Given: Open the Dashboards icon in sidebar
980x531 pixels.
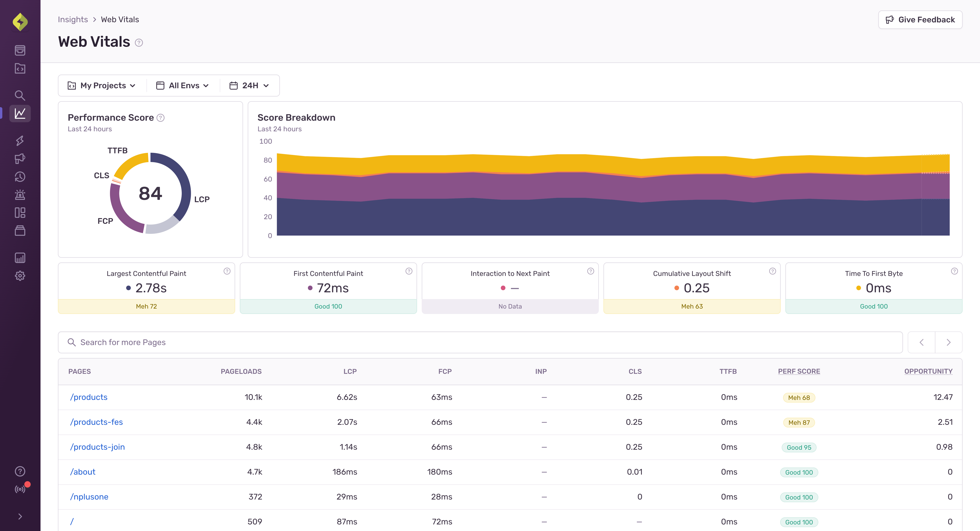Looking at the screenshot, I should (20, 213).
